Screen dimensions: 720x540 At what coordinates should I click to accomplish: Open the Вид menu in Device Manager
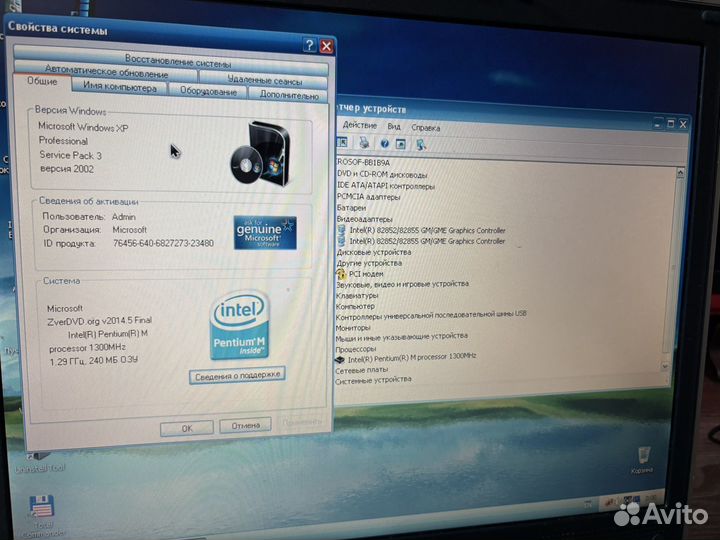coord(394,126)
